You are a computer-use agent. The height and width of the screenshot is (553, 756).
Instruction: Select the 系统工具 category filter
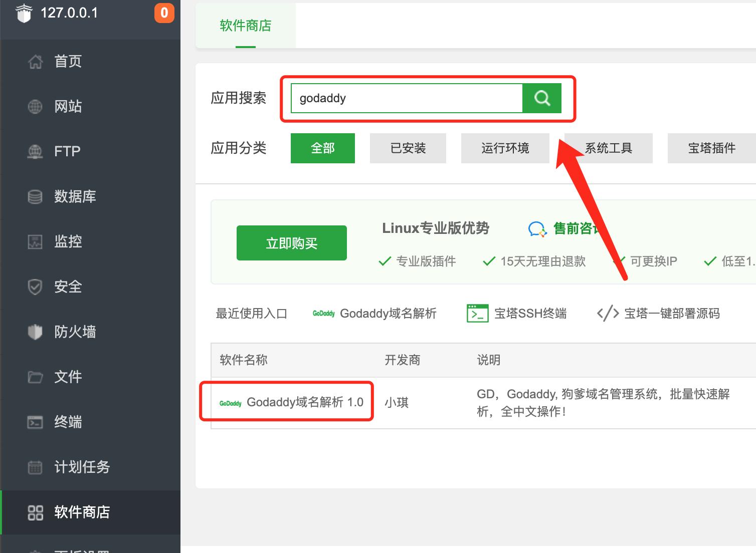609,148
